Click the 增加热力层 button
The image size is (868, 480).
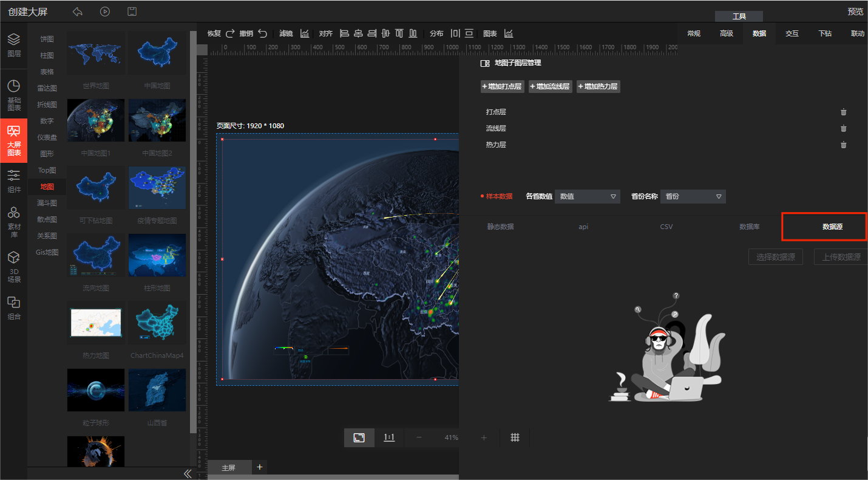pyautogui.click(x=598, y=86)
